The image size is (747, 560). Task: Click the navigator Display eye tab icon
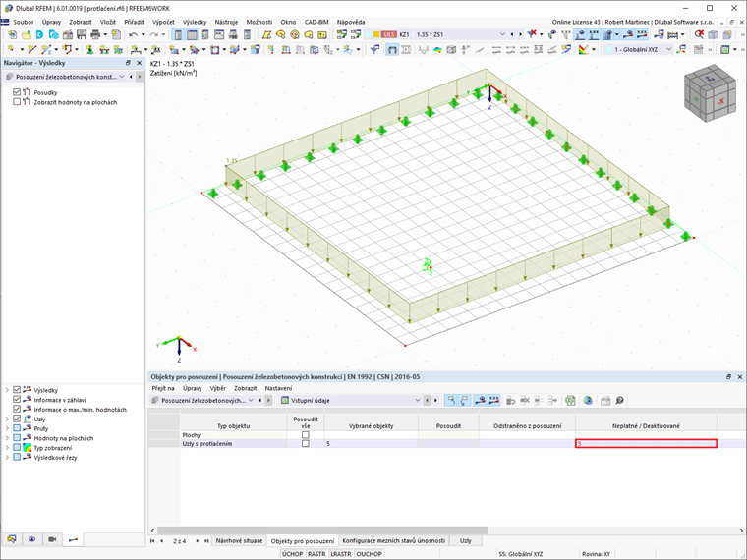pyautogui.click(x=31, y=539)
